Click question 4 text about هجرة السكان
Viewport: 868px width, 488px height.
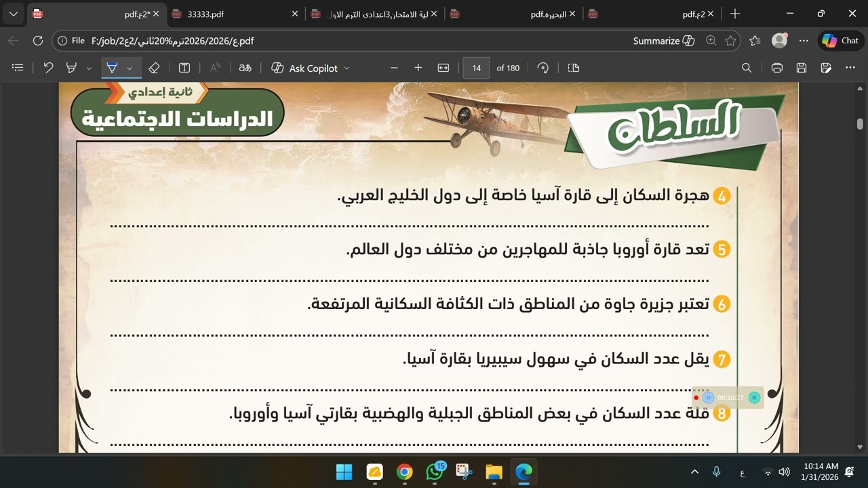(x=523, y=195)
